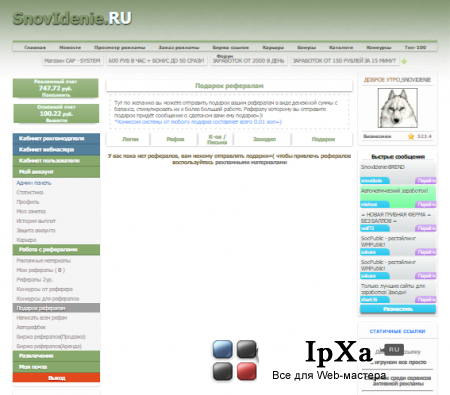Open the Профиль sidebar link

click(28, 202)
